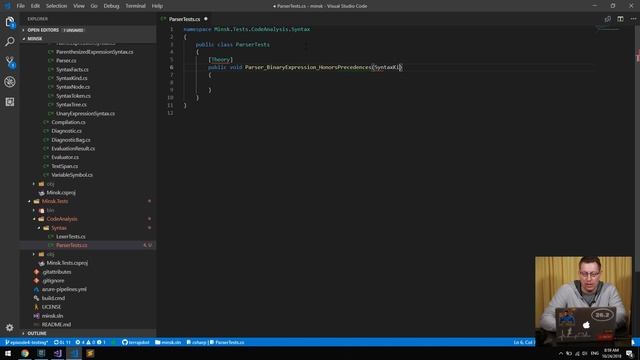Open UnaryExpressionSyntax.cs in the explorer
The width and height of the screenshot is (640, 360).
point(85,113)
